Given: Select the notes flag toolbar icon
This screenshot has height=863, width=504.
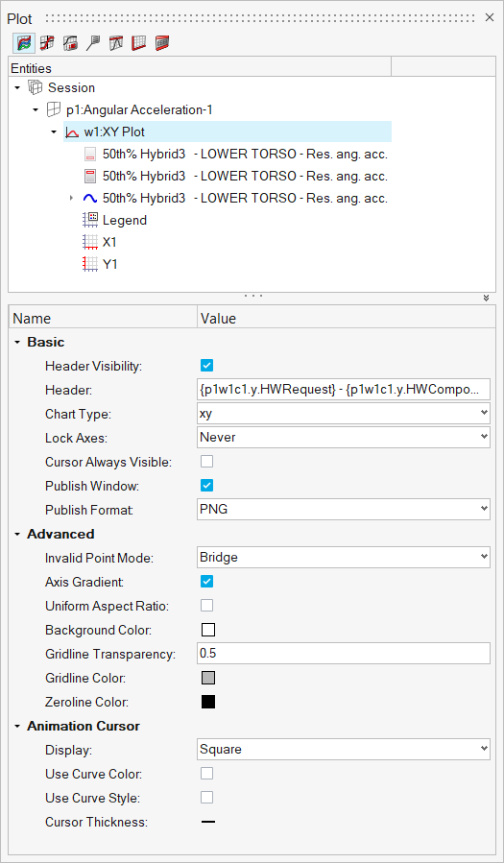Looking at the screenshot, I should point(93,43).
